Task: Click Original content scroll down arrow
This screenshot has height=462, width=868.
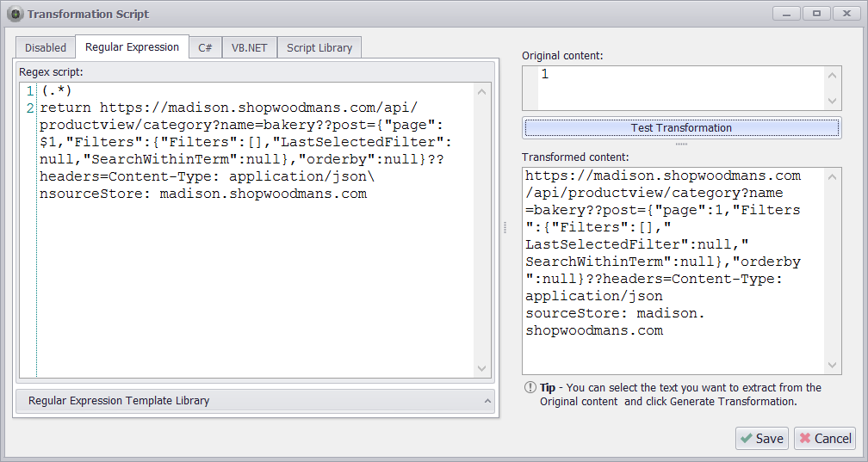Action: (x=832, y=101)
